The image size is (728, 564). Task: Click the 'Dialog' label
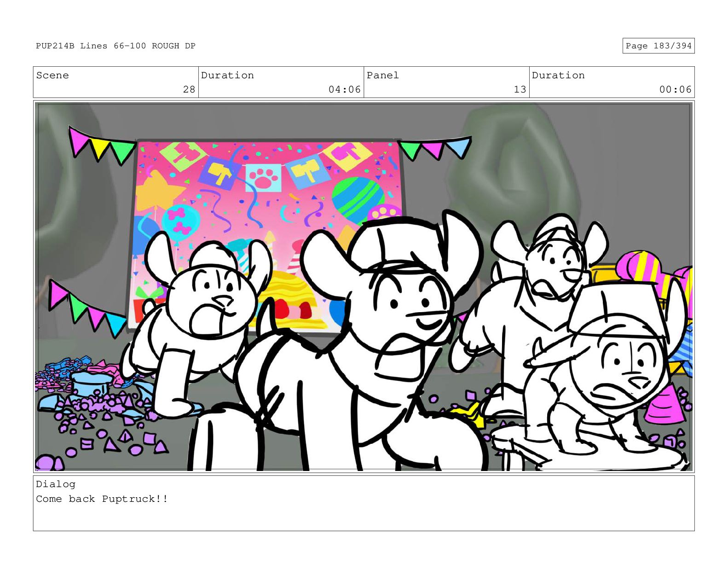[56, 484]
